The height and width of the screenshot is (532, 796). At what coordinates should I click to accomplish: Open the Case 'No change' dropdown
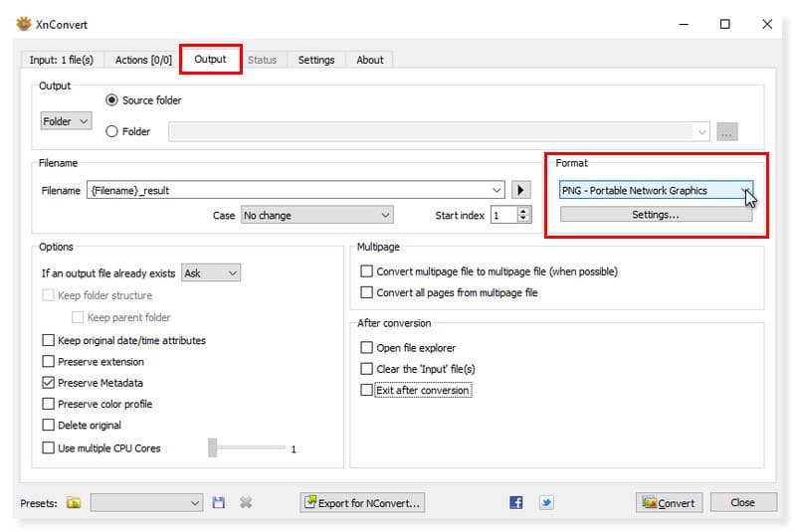click(316, 215)
